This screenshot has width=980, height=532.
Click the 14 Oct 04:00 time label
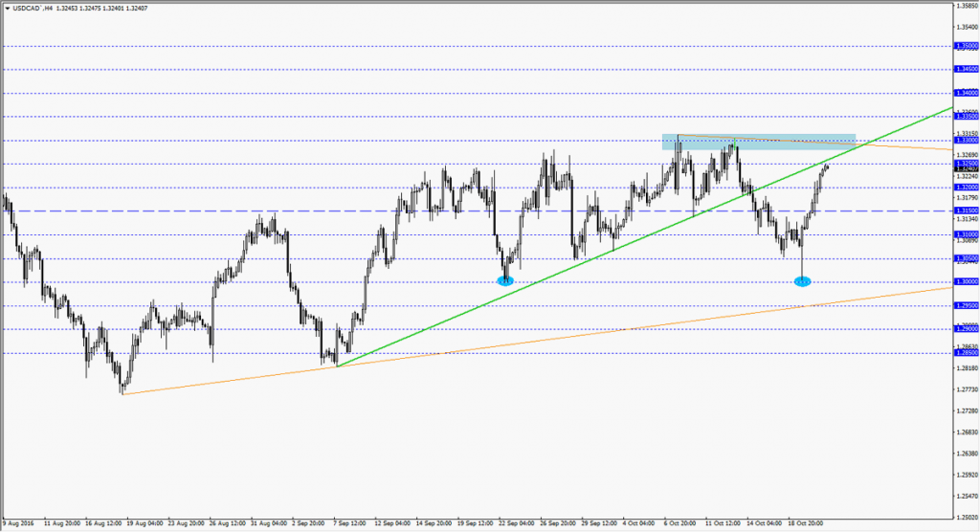[x=765, y=523]
